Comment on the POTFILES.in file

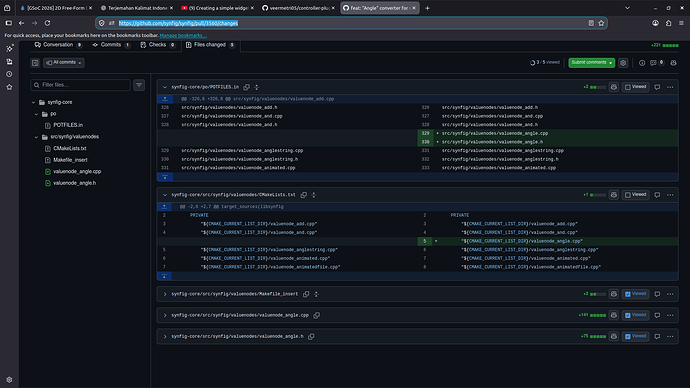coord(657,87)
